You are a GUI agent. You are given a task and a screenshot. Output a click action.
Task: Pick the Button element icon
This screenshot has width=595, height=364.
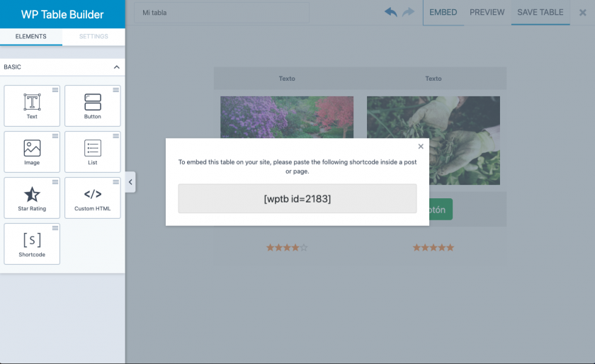93,102
